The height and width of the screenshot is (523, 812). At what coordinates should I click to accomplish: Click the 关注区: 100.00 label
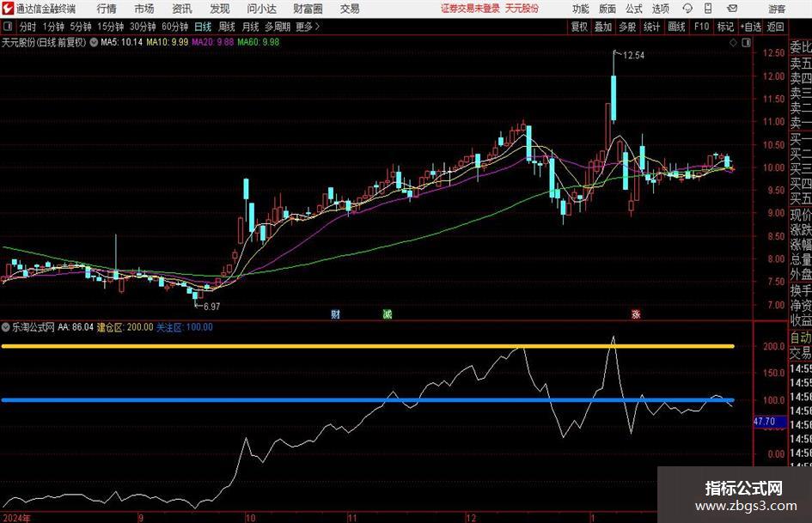pos(185,327)
